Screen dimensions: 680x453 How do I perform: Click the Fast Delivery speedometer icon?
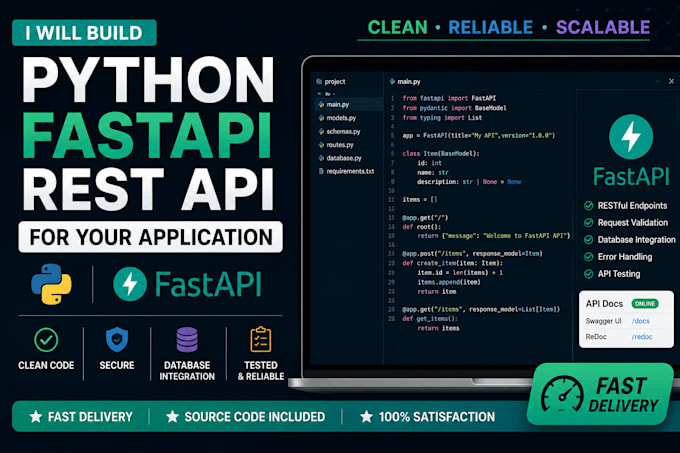pyautogui.click(x=562, y=394)
